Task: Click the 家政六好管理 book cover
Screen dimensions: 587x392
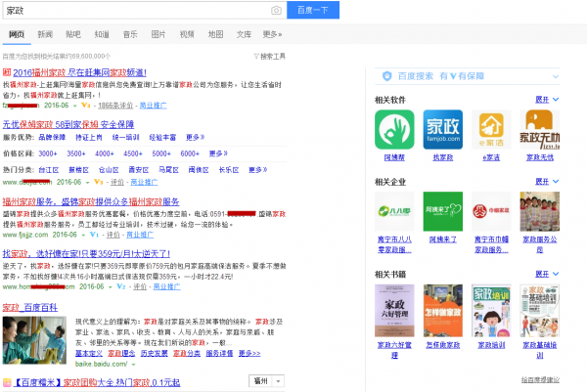Action: (x=394, y=311)
